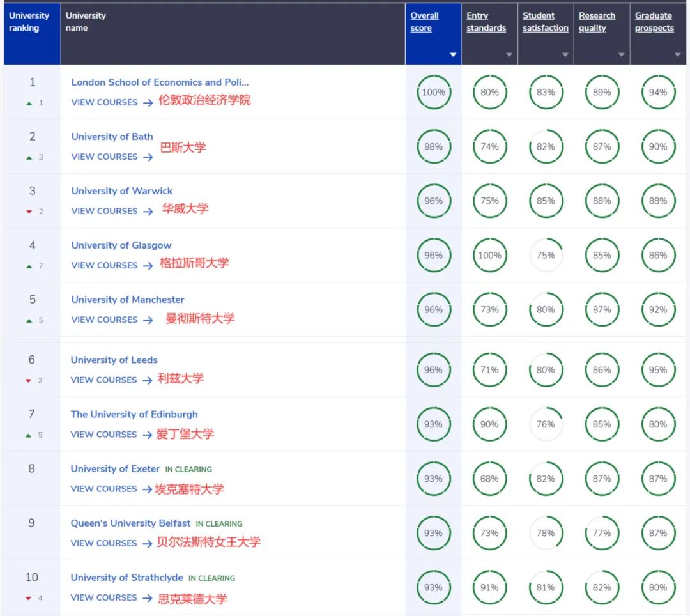690x616 pixels.
Task: View courses for University of Warwick
Action: 112,212
